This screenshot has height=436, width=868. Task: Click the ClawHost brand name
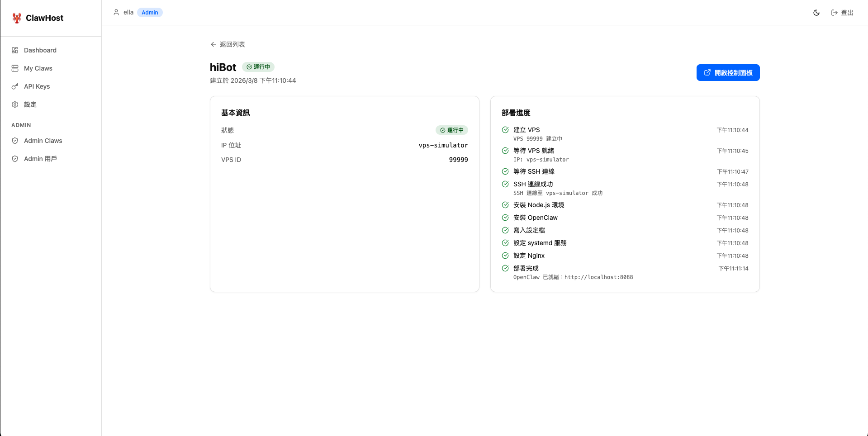tap(45, 18)
